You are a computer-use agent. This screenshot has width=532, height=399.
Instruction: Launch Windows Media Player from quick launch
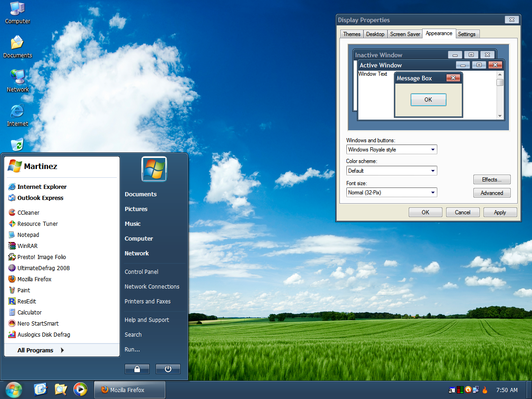pyautogui.click(x=80, y=390)
